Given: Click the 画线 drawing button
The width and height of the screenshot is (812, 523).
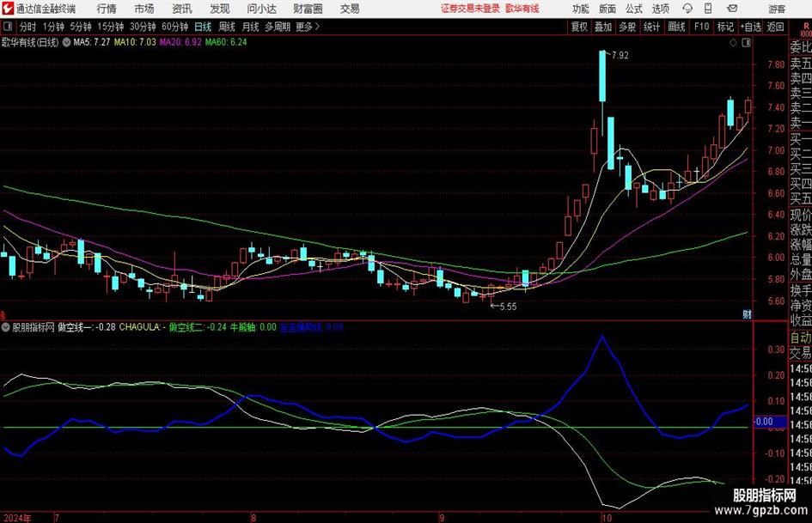Looking at the screenshot, I should [x=676, y=27].
